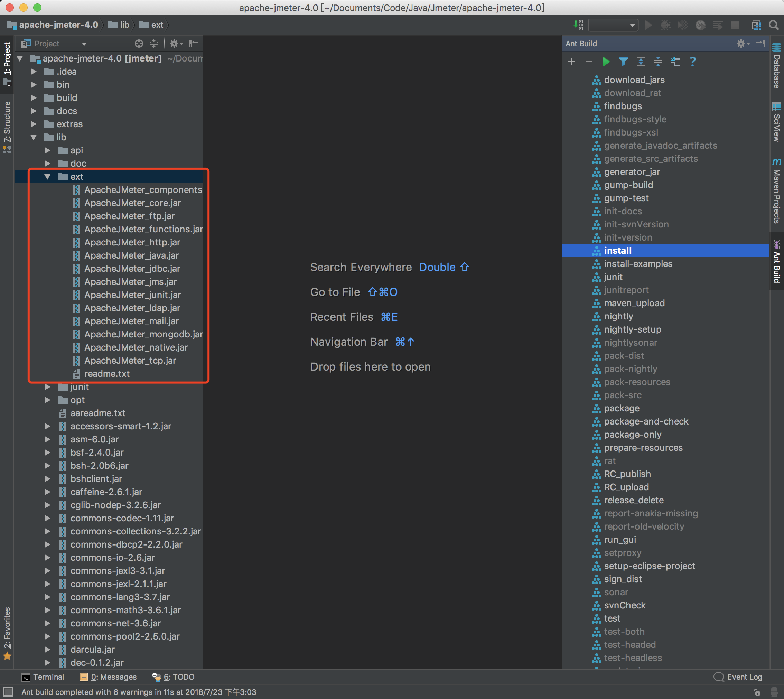Click the Run with Coverage icon
The image size is (784, 699).
(683, 25)
